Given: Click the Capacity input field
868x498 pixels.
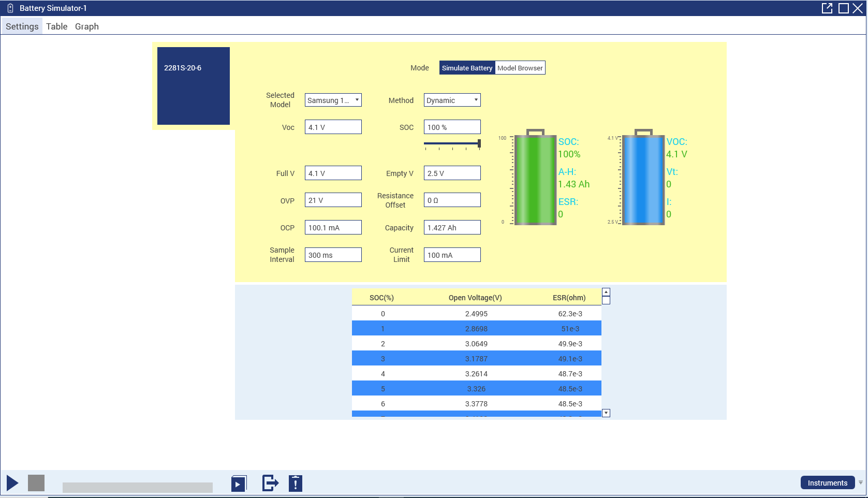Looking at the screenshot, I should tap(452, 228).
